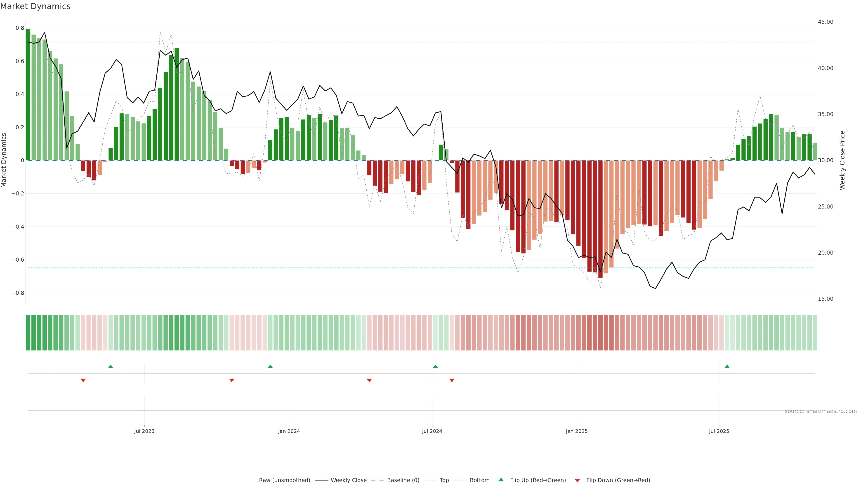Click the first red flip-down triangle marker
Viewport: 868px width, 488px height.
click(83, 380)
